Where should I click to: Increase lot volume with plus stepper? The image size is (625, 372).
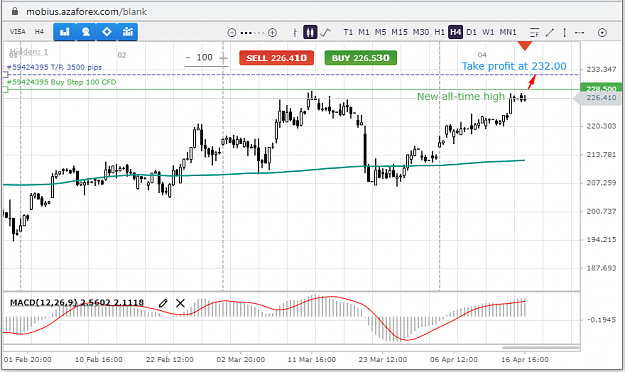(224, 58)
